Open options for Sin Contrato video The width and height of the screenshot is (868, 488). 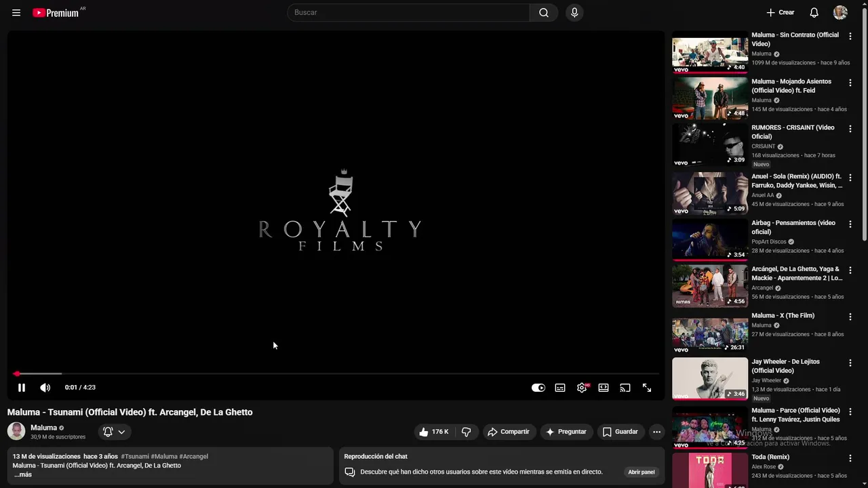850,37
